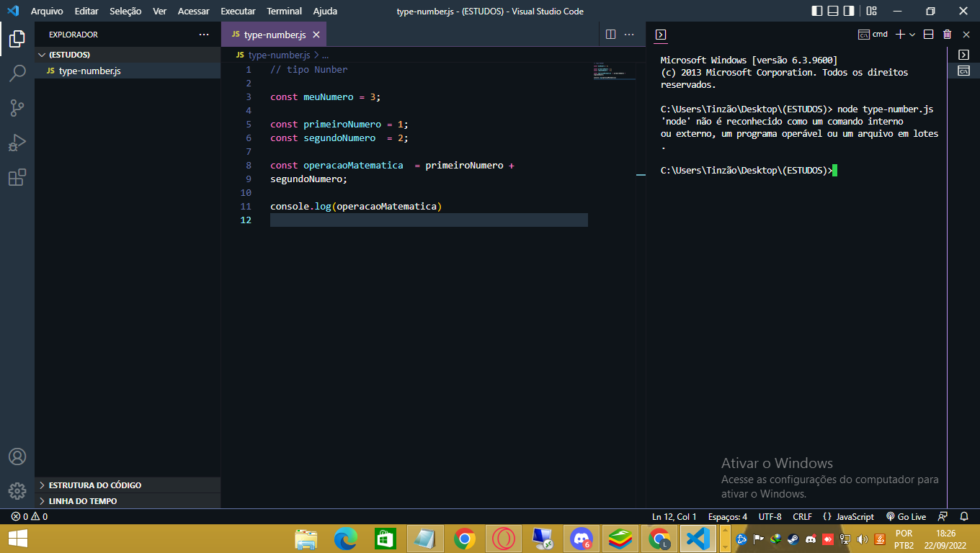Click Ln 12, Col 1 position indicator
Viewport: 980px width, 553px height.
point(674,516)
